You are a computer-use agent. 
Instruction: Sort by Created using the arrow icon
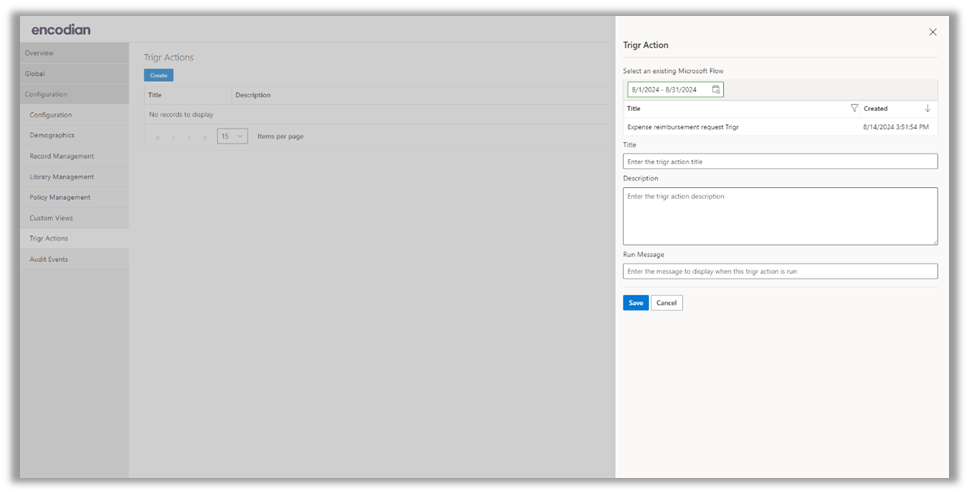[x=927, y=108]
